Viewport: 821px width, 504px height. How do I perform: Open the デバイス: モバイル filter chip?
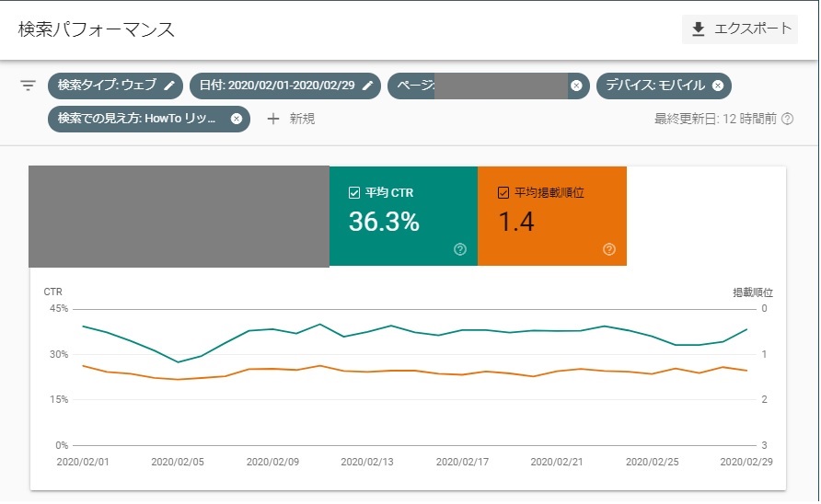(x=654, y=86)
